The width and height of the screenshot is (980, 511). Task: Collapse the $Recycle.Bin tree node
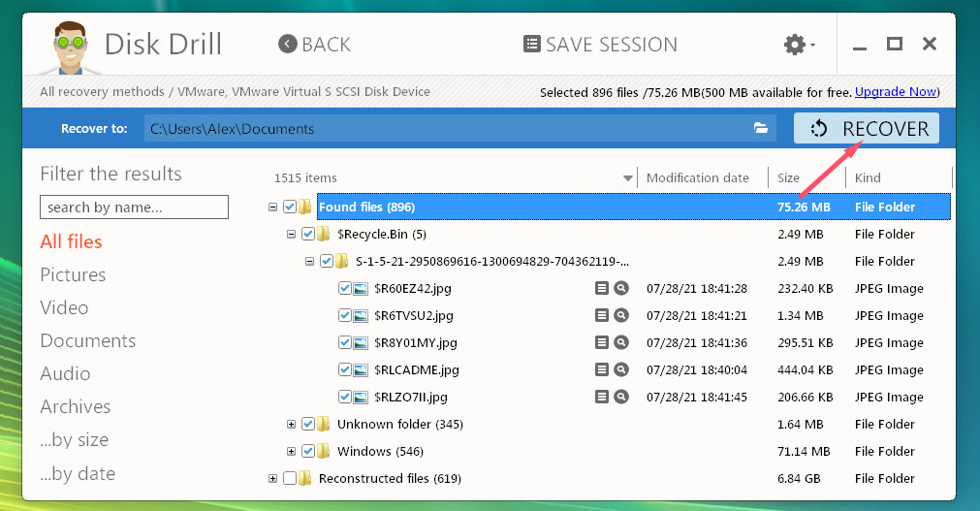pyautogui.click(x=291, y=234)
